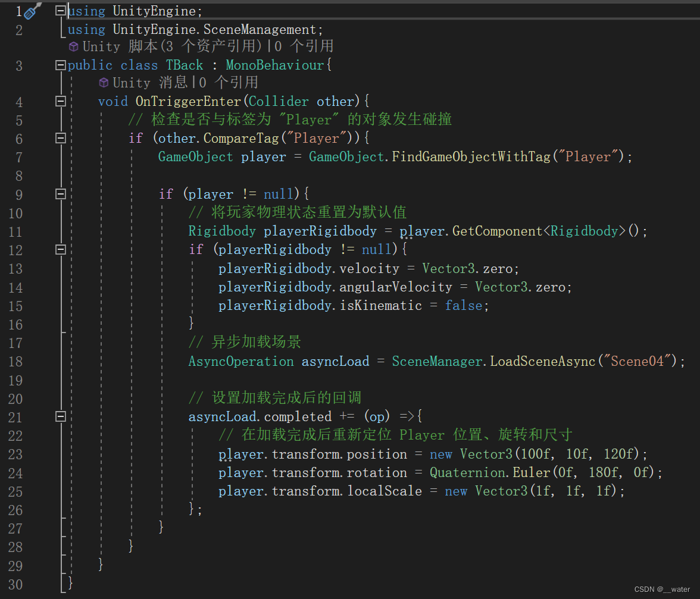Collapse the playerRigidbody if block

click(x=60, y=249)
